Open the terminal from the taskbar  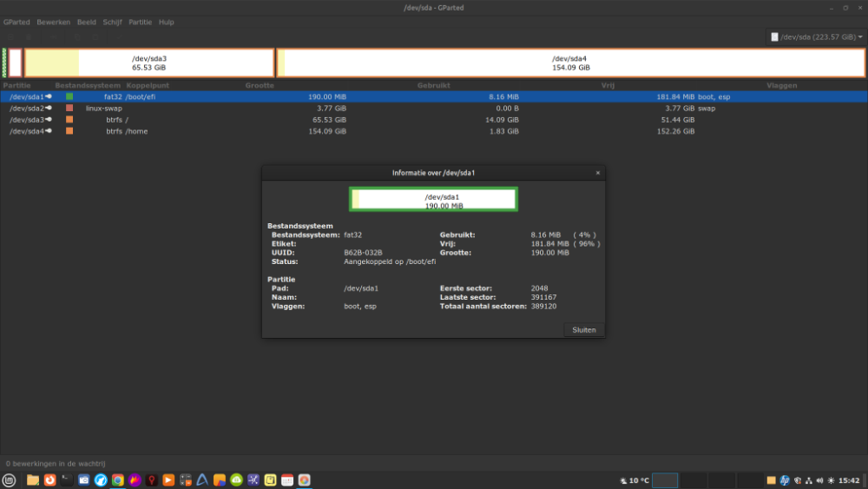pos(67,479)
